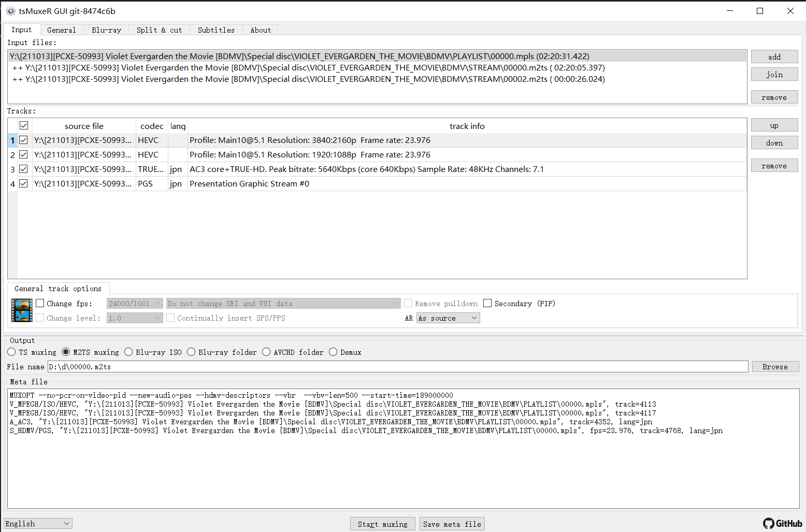The width and height of the screenshot is (806, 532).
Task: Click the add input file button
Action: [x=774, y=56]
